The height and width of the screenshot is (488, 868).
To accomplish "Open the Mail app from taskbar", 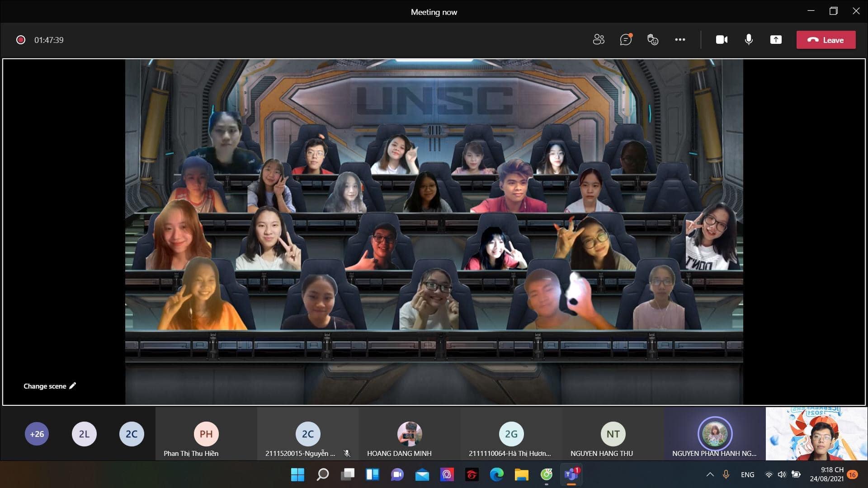I will tap(422, 474).
